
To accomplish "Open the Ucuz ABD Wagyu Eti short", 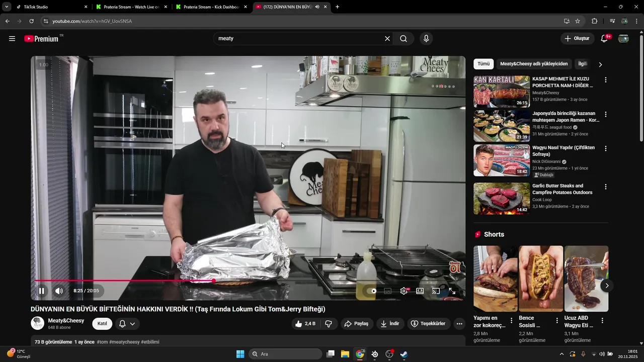I will 586,279.
